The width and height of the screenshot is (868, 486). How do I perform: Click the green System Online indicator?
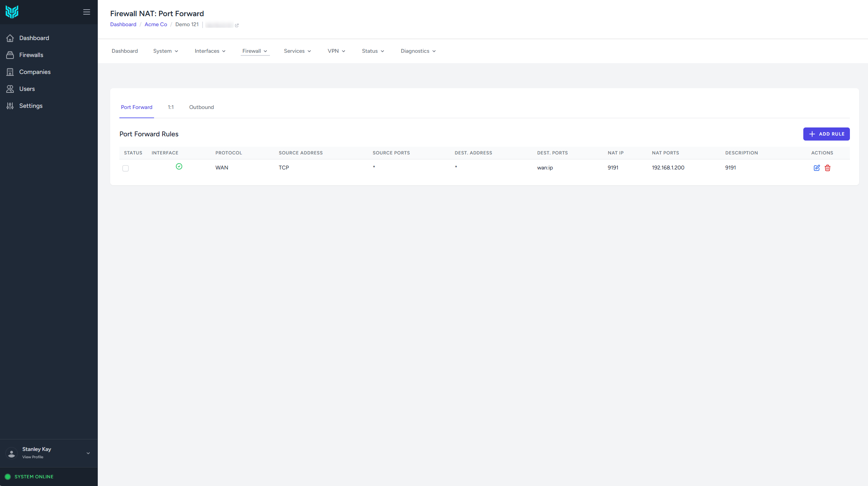[8, 477]
